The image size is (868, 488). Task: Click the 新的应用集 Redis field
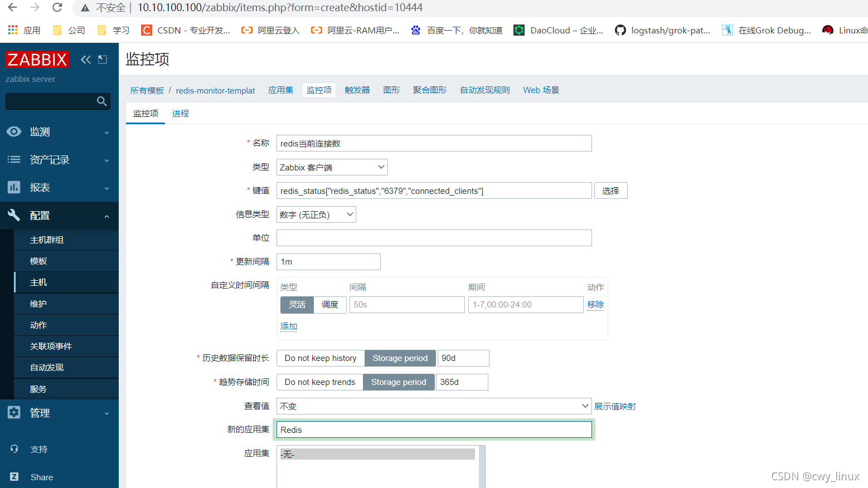434,430
